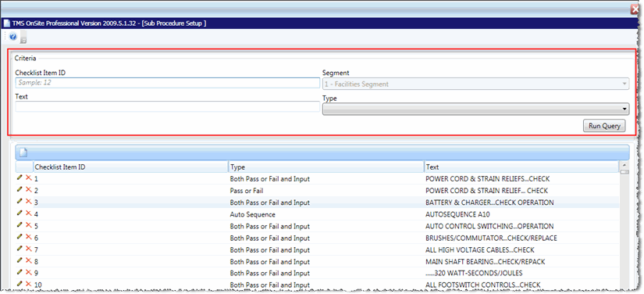Click the new item page icon above grid

coord(23,152)
